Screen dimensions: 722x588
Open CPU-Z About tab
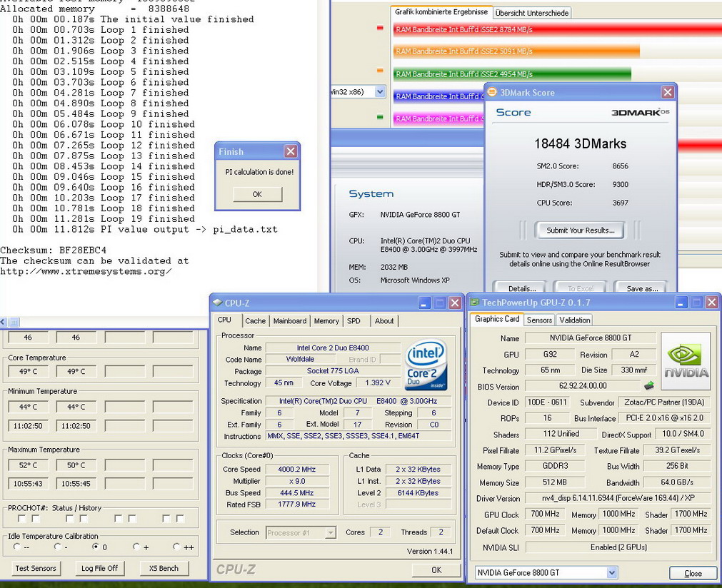384,320
